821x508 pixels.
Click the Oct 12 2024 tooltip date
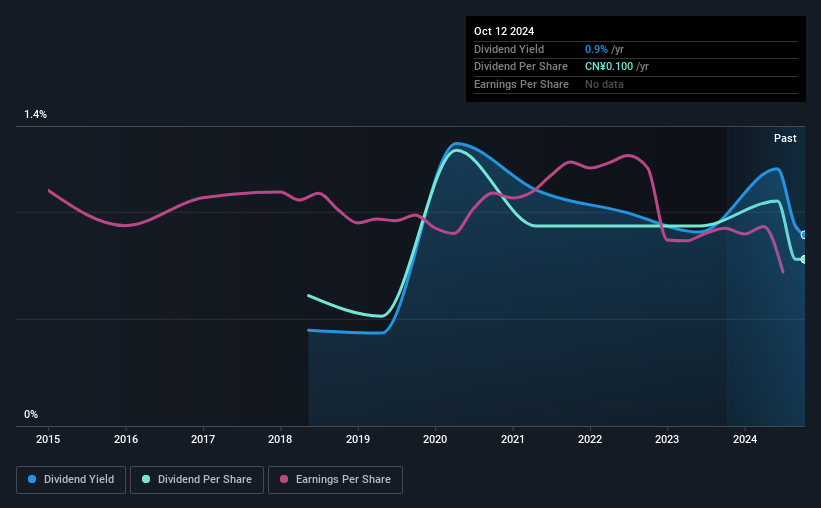tap(504, 31)
